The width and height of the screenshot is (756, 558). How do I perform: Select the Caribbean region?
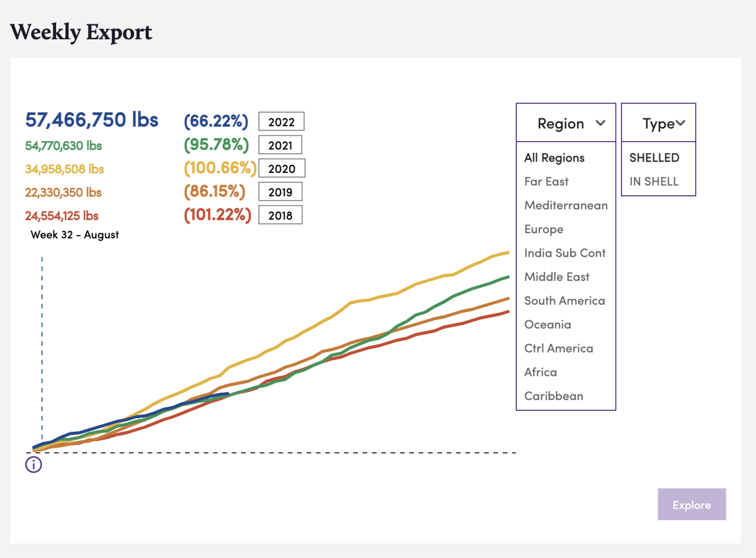click(x=553, y=396)
